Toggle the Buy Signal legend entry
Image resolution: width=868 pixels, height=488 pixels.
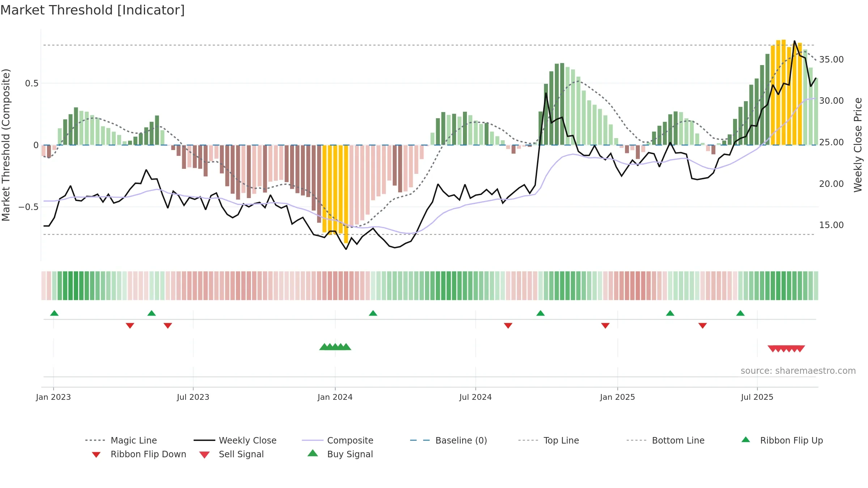click(x=340, y=454)
